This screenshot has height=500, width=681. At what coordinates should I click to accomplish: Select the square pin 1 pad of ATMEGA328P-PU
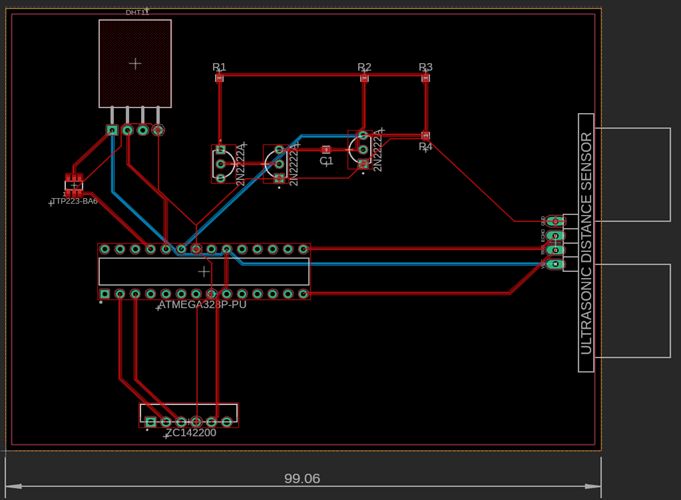tap(105, 294)
